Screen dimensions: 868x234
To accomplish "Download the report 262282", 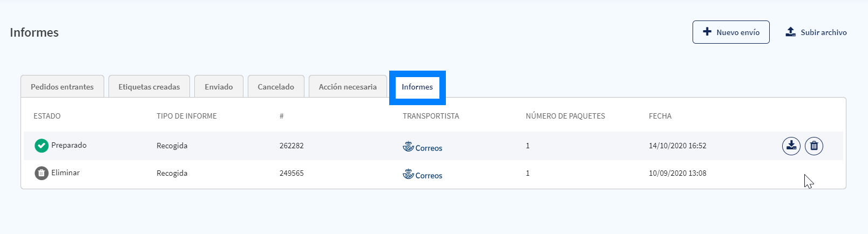I will pyautogui.click(x=791, y=146).
